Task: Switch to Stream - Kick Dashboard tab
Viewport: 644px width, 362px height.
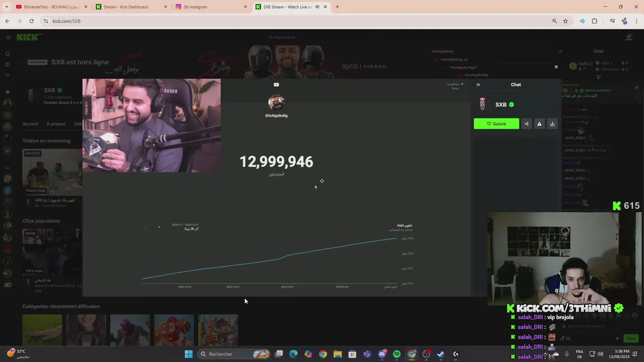Action: click(131, 7)
